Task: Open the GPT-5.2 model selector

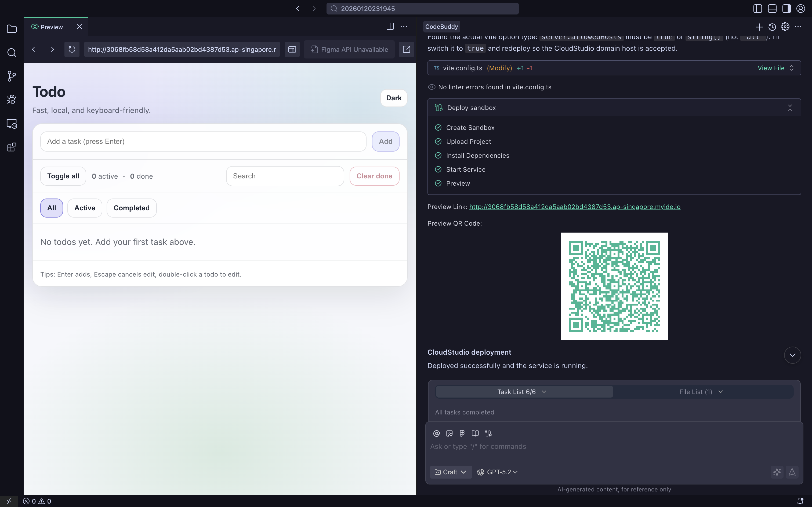Action: click(498, 472)
